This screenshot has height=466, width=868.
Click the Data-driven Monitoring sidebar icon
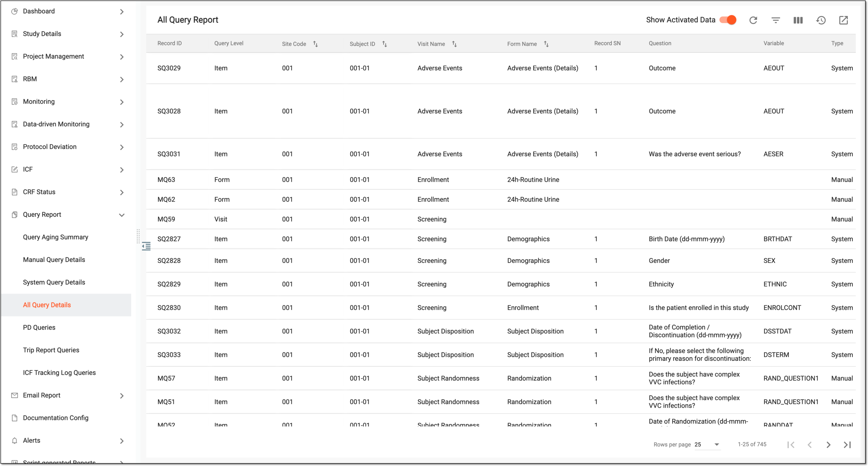pyautogui.click(x=14, y=124)
